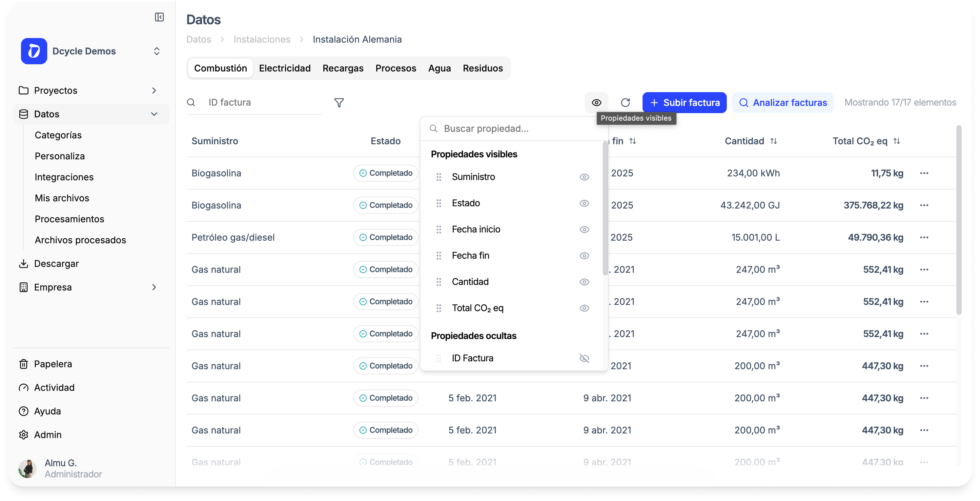Hide the Cantidad column property

[x=584, y=282]
